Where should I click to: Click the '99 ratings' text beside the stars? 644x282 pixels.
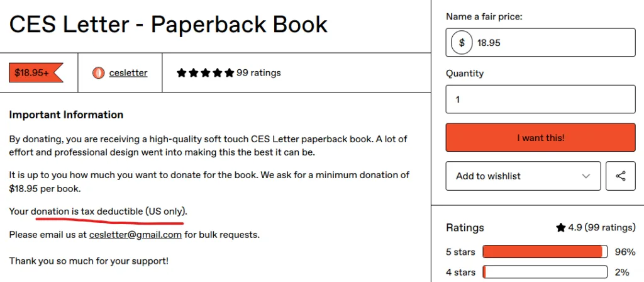click(258, 73)
